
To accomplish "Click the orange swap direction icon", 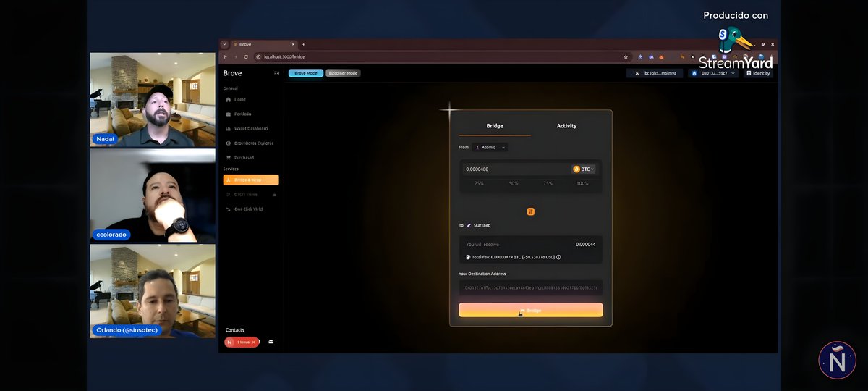I will point(530,211).
